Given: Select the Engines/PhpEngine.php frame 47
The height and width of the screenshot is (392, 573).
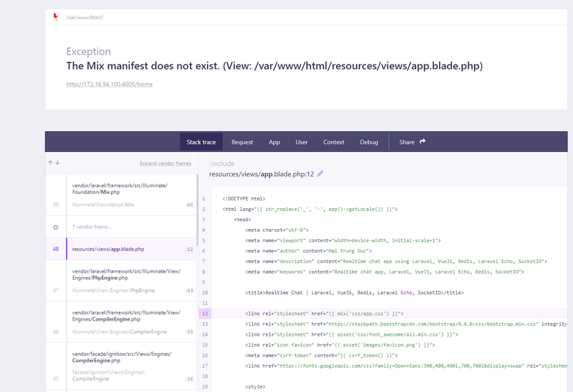Looking at the screenshot, I should (x=121, y=281).
